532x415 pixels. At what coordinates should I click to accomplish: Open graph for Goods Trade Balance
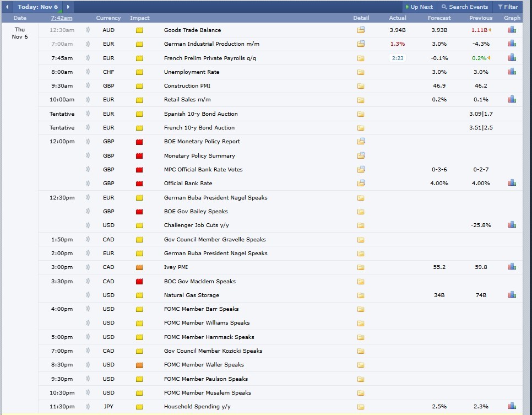512,30
